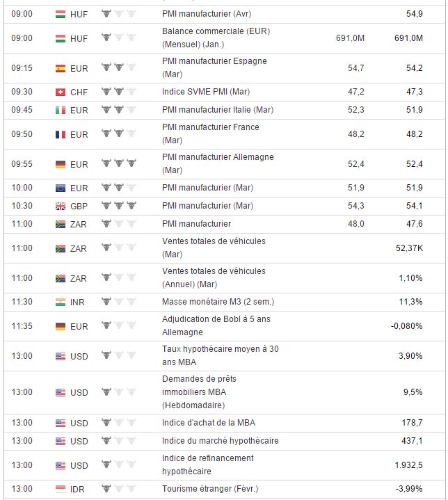Open Taux hypothécaire moyen à 30 ans MBA
The width and height of the screenshot is (448, 500).
[x=220, y=355]
